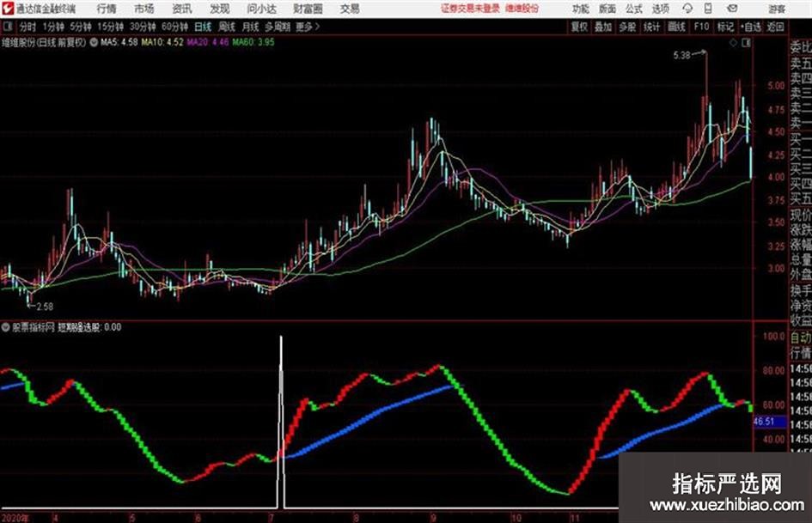Click the 现价 row in the quote panel
812x523 pixels.
(801, 215)
